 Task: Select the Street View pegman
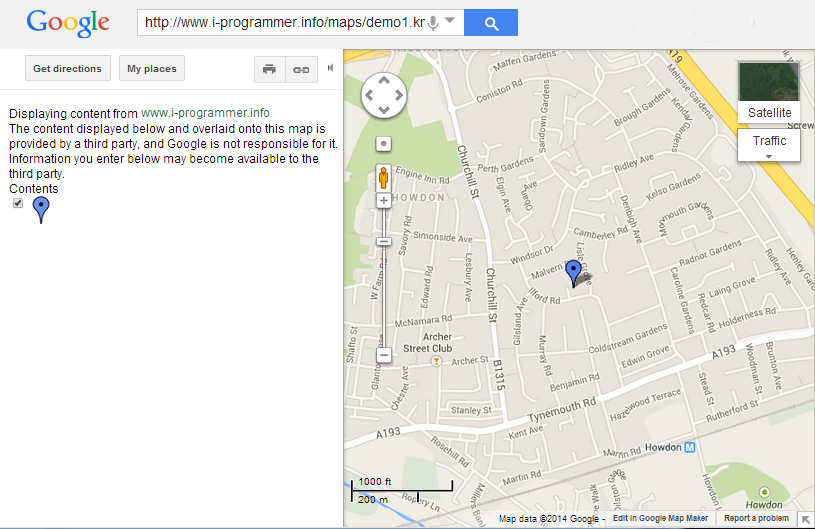[x=384, y=177]
